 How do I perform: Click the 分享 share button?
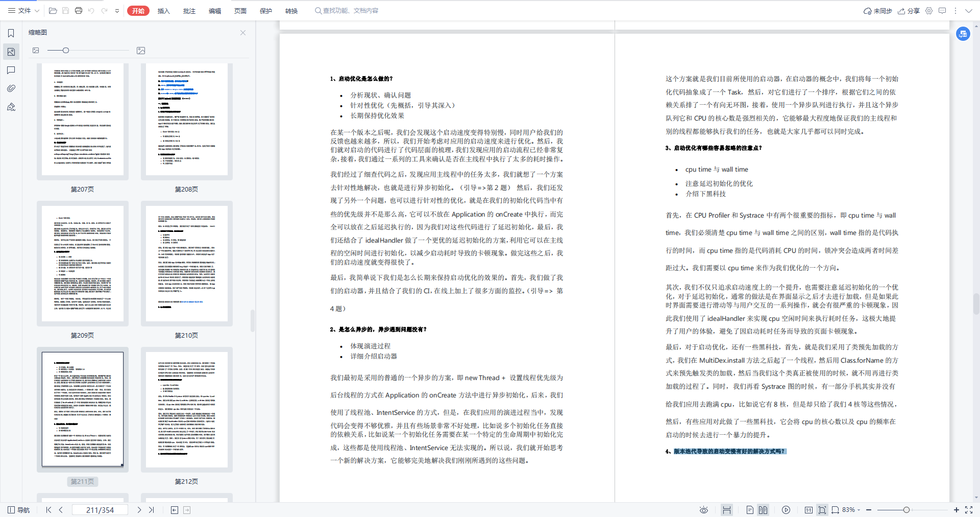pos(909,11)
